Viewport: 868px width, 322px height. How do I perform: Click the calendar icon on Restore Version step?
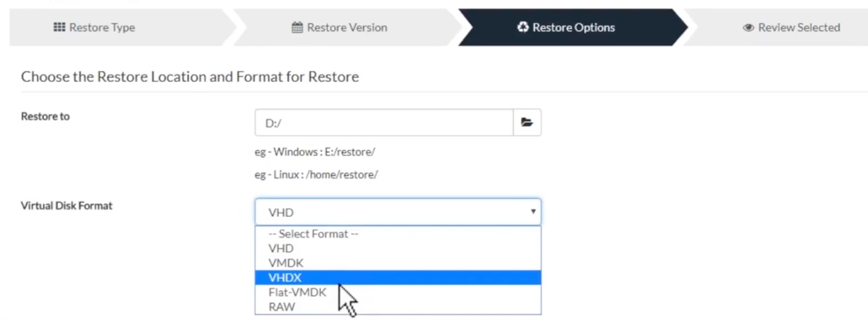tap(297, 28)
